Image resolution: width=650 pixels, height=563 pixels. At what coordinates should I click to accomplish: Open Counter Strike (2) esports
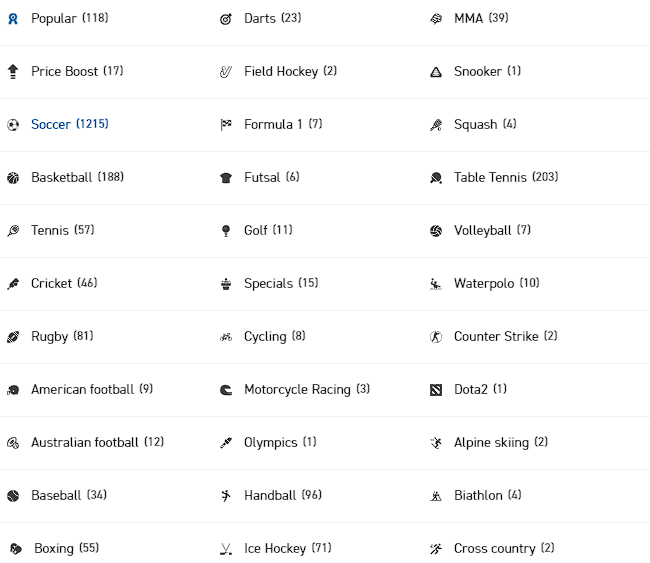(505, 336)
